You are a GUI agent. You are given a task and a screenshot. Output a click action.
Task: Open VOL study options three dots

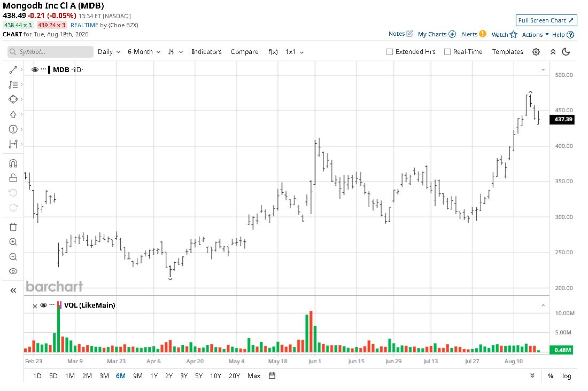(52, 305)
